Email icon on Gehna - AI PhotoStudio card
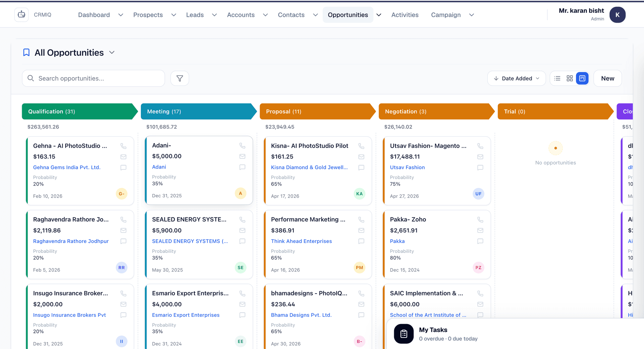The height and width of the screenshot is (349, 644). [123, 157]
